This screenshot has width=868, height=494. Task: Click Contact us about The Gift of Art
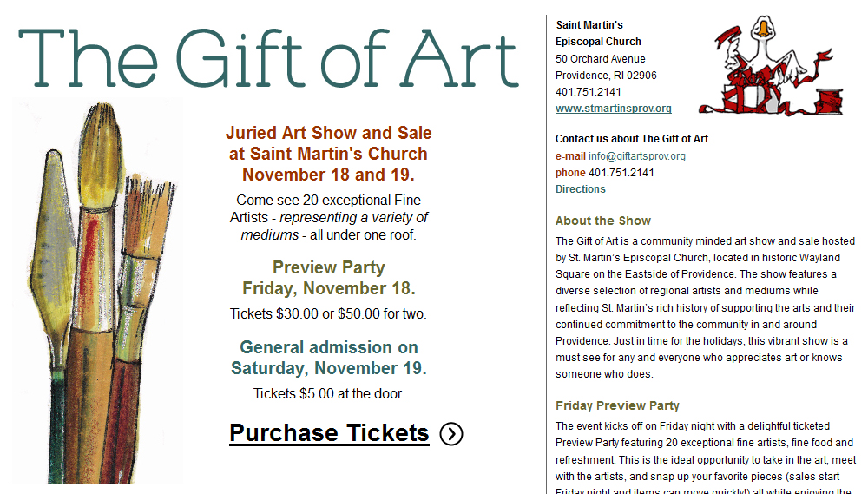tap(632, 139)
